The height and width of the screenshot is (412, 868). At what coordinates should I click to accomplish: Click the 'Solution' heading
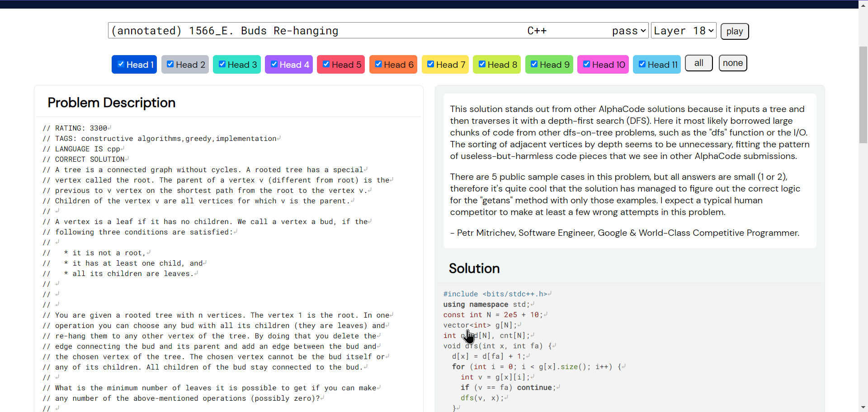tap(474, 268)
